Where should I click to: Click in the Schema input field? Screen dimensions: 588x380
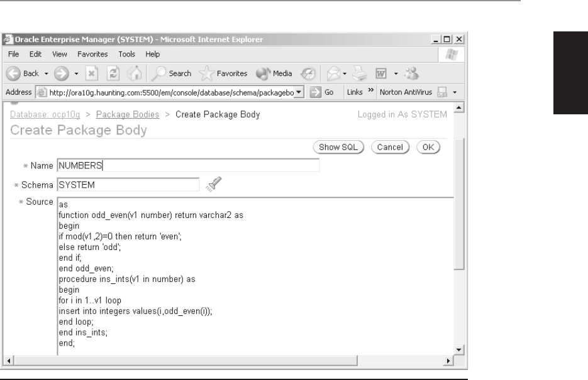click(128, 185)
